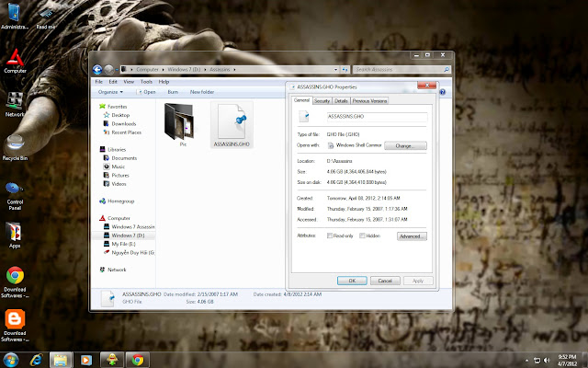Viewport: 588px width, 368px height.
Task: Tick the Hidden attribute checkbox
Action: click(362, 236)
